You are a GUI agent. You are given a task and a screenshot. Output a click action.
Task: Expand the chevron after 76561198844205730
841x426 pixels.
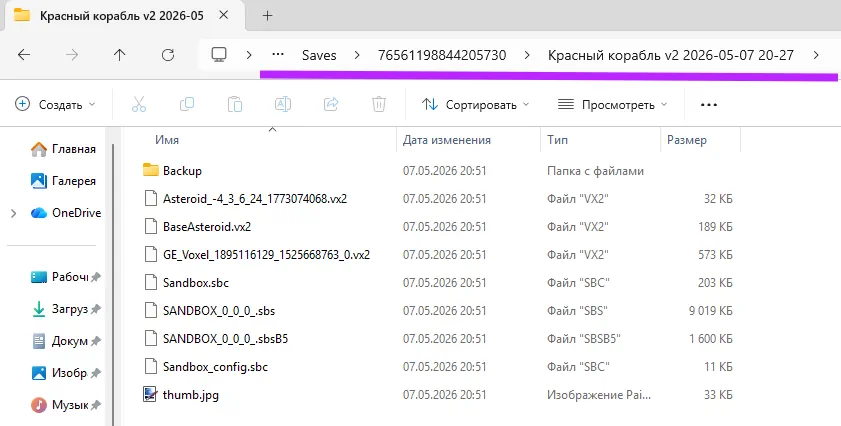coord(527,55)
